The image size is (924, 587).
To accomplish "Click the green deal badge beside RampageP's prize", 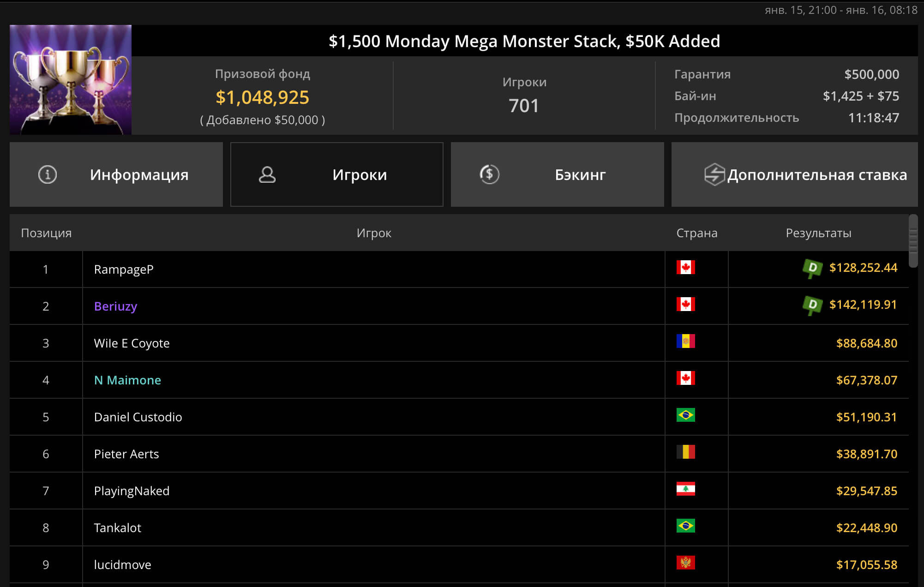I will [x=812, y=268].
